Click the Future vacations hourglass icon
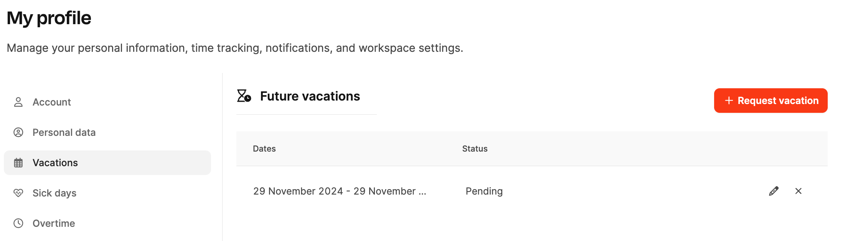 (x=244, y=96)
